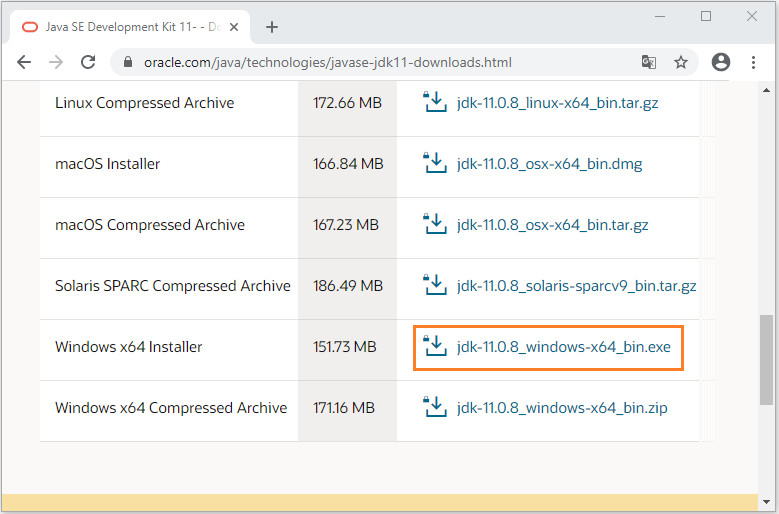779x514 pixels.
Task: View site security padlock info
Action: coord(128,62)
